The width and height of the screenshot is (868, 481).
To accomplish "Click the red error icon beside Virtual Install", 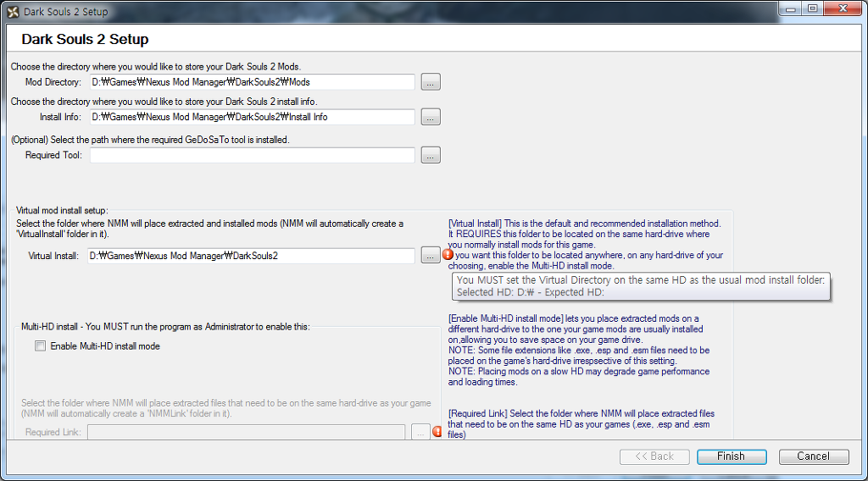I will point(447,254).
